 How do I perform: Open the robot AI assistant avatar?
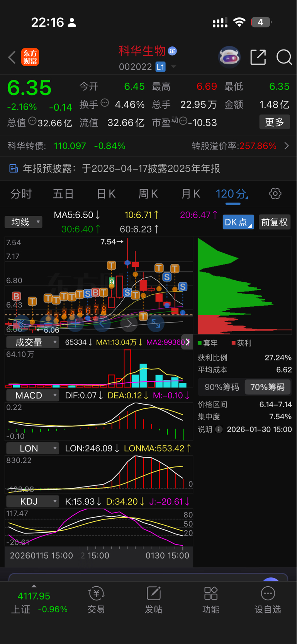click(229, 57)
